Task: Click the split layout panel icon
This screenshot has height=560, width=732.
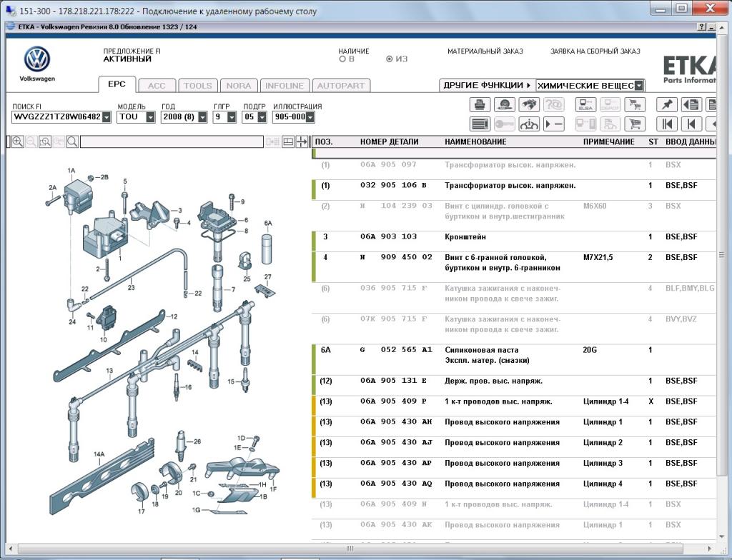Action: pyautogui.click(x=288, y=141)
